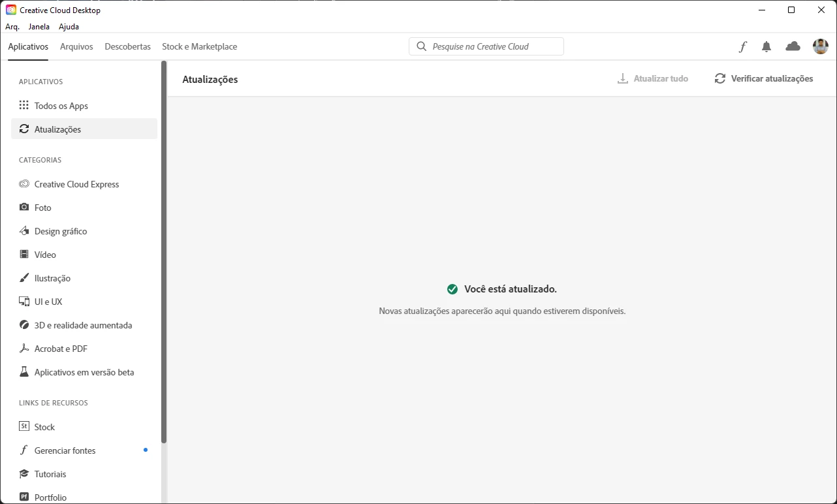This screenshot has height=504, width=837.
Task: Open Aplicativos em versão beta label
Action: pos(84,372)
